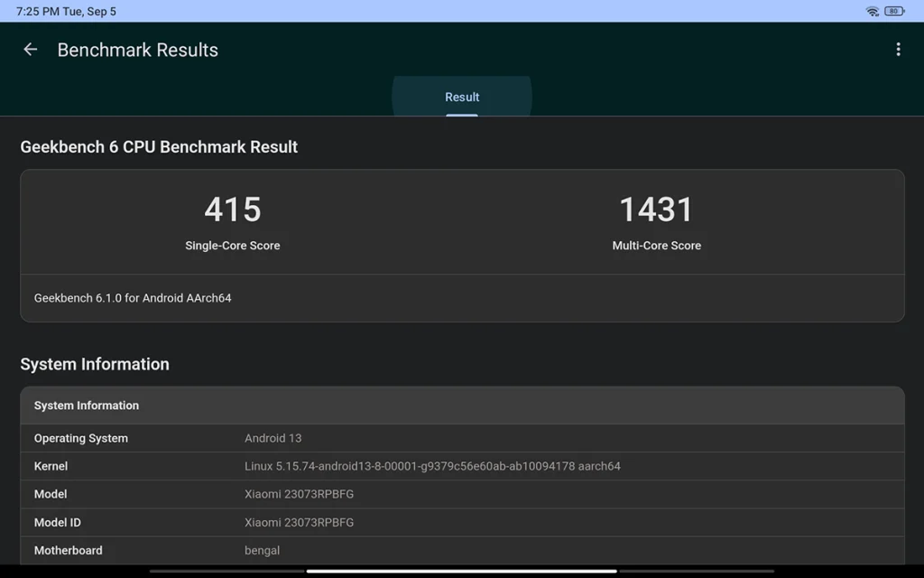Tap the Model value Xiaomi 23073RPBFG
The height and width of the screenshot is (578, 924).
(300, 494)
